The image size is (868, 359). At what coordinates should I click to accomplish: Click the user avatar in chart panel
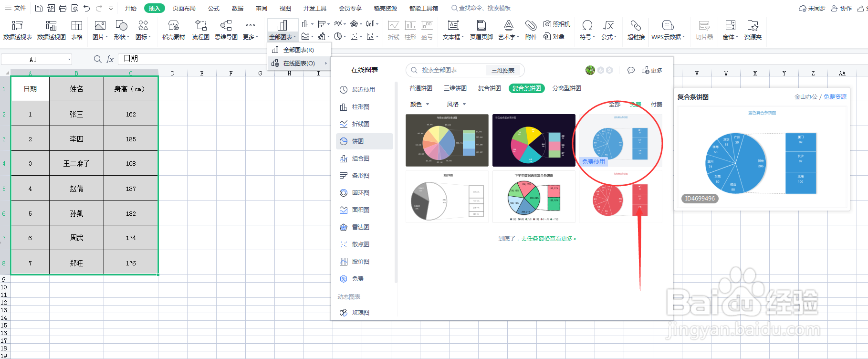(590, 70)
